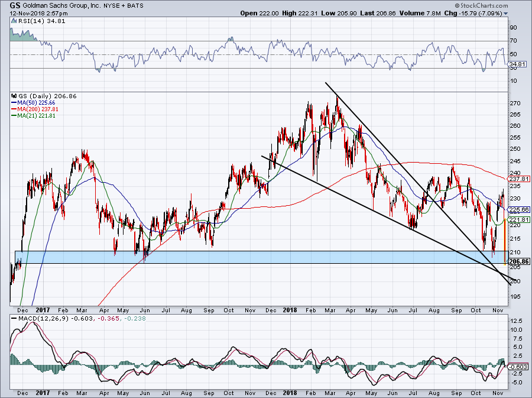Click the 225.66 blue price tag on right axis

(x=519, y=210)
